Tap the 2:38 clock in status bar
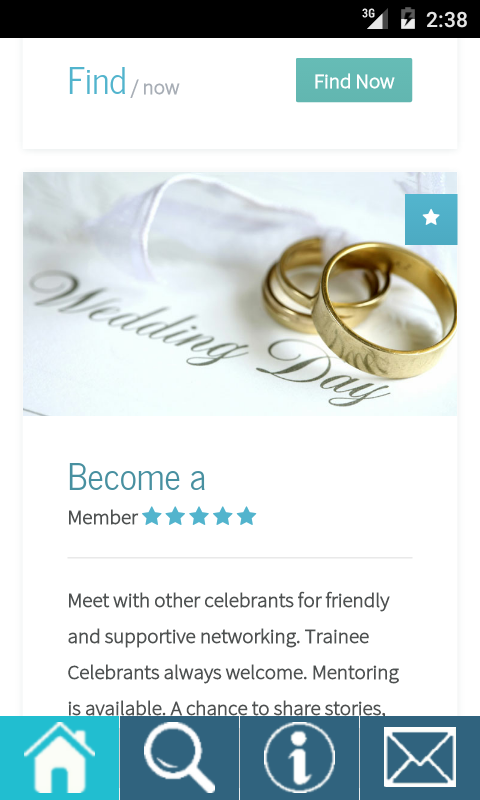Viewport: 480px width, 800px height. click(x=446, y=19)
